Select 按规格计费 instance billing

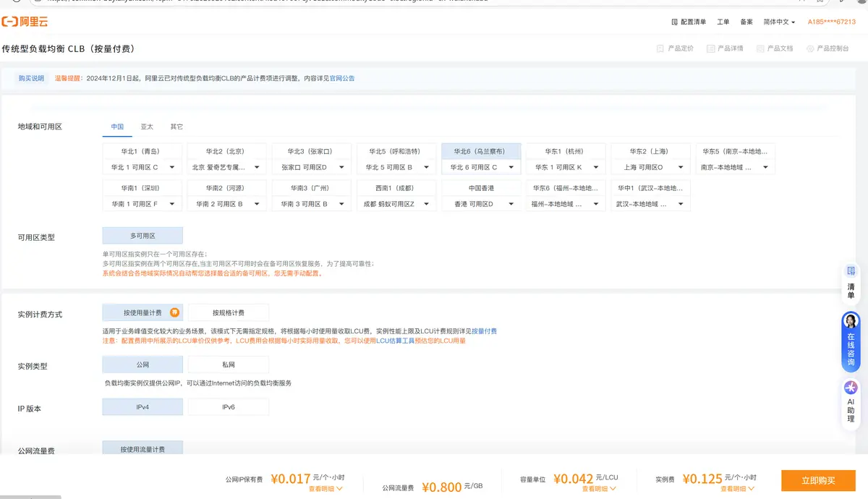(x=229, y=312)
